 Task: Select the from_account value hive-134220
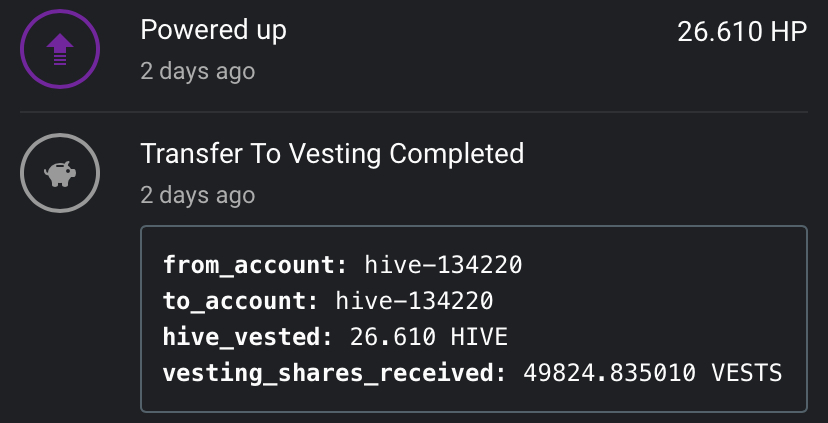[443, 265]
